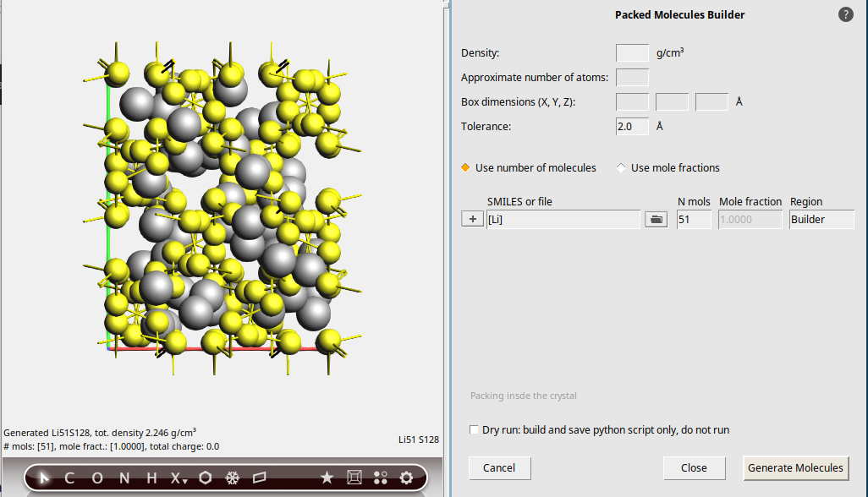Choose the Carbon element tool

click(x=69, y=478)
